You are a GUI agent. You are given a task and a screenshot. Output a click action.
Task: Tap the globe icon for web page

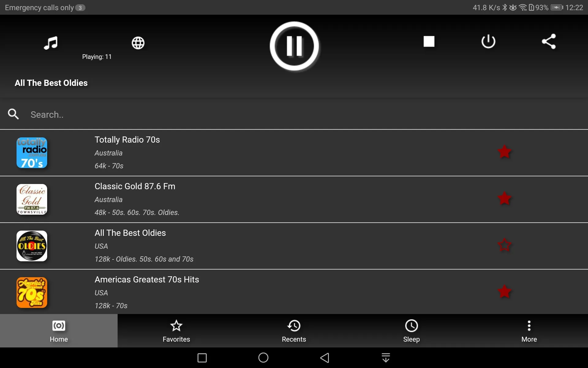point(138,41)
